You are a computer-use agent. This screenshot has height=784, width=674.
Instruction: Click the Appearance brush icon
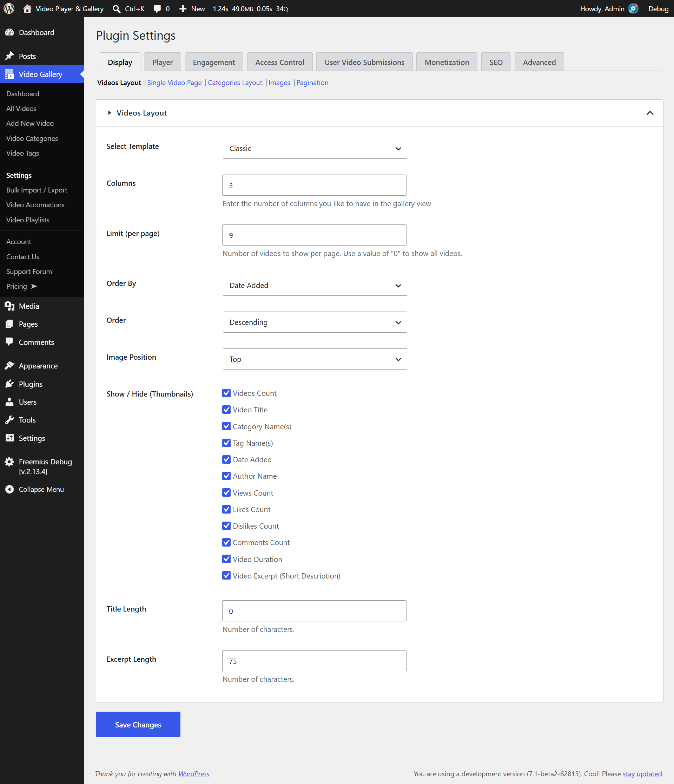point(9,366)
